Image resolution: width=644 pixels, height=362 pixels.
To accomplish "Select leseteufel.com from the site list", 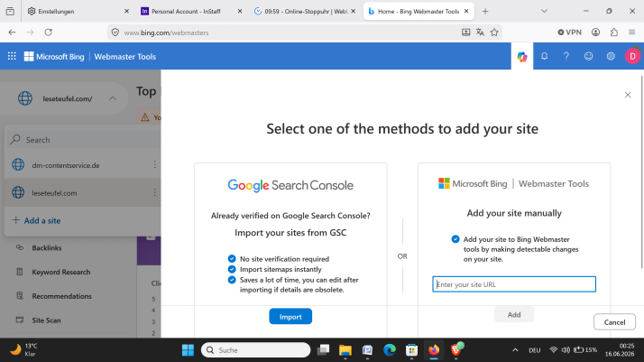I will [54, 192].
